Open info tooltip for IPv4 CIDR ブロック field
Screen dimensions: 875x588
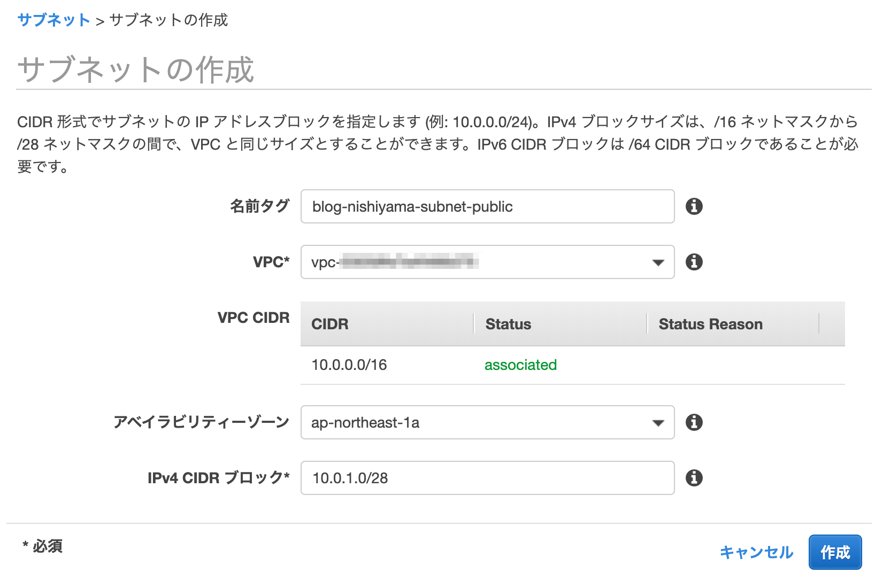click(x=695, y=478)
